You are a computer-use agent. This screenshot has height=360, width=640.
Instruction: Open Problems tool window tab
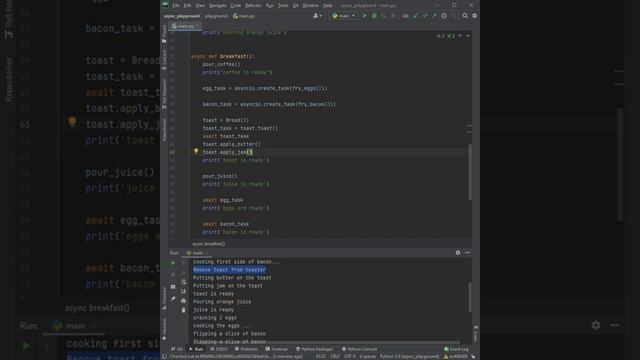click(x=246, y=349)
